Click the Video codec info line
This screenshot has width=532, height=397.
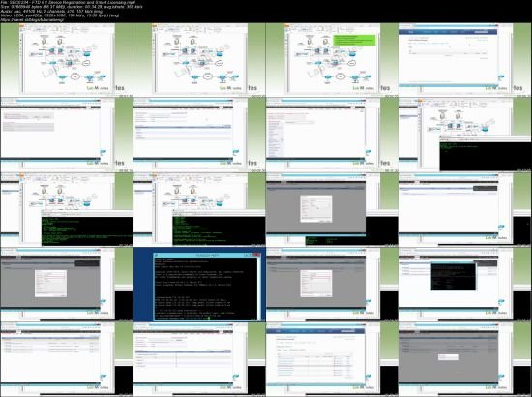60,15
